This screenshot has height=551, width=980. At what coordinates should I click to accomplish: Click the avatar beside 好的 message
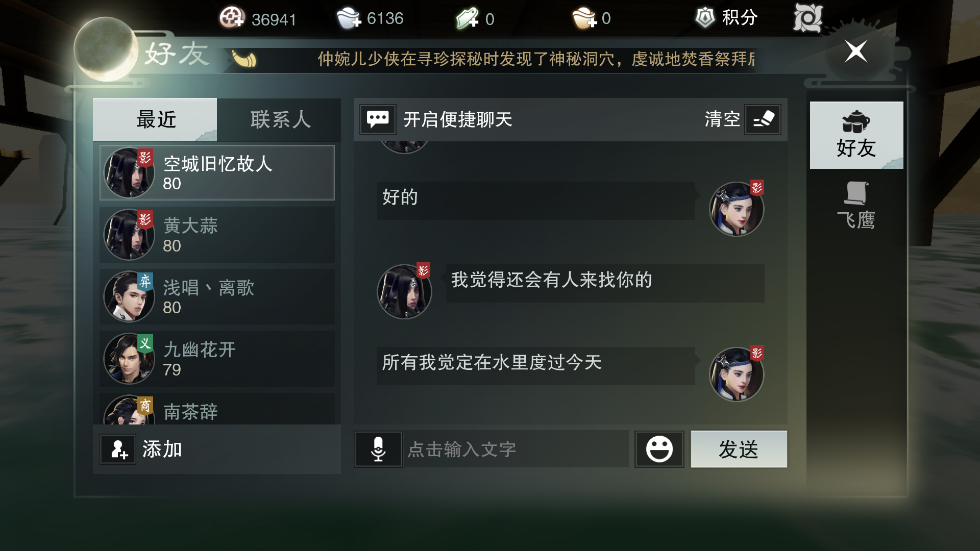pyautogui.click(x=736, y=209)
